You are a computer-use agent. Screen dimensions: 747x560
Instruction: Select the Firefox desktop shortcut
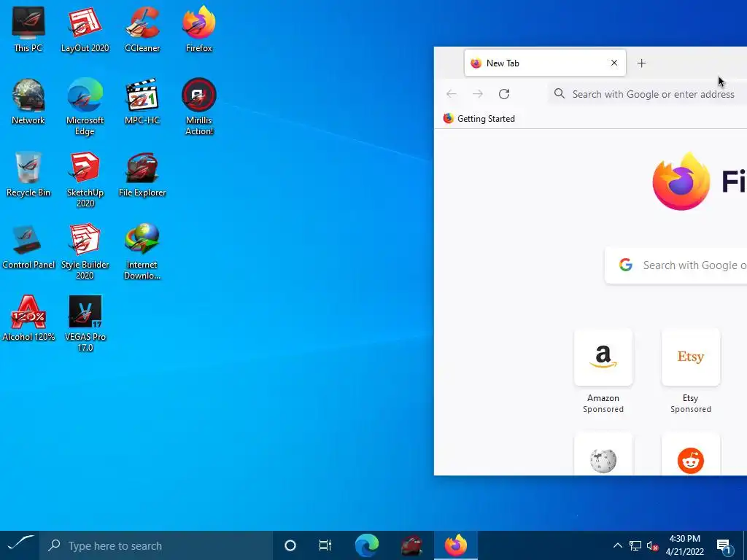click(x=198, y=29)
